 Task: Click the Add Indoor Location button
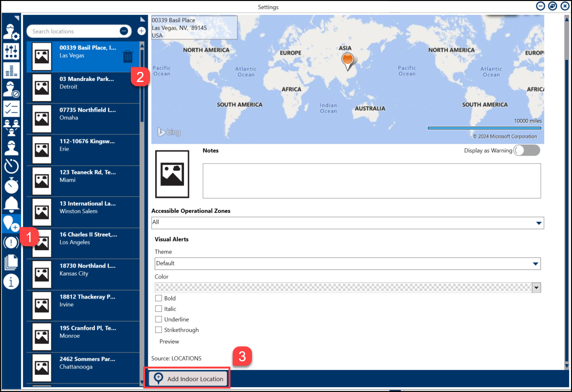click(187, 379)
